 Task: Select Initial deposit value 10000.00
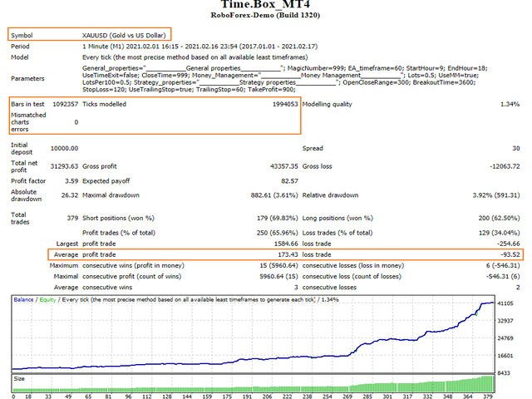tap(64, 148)
